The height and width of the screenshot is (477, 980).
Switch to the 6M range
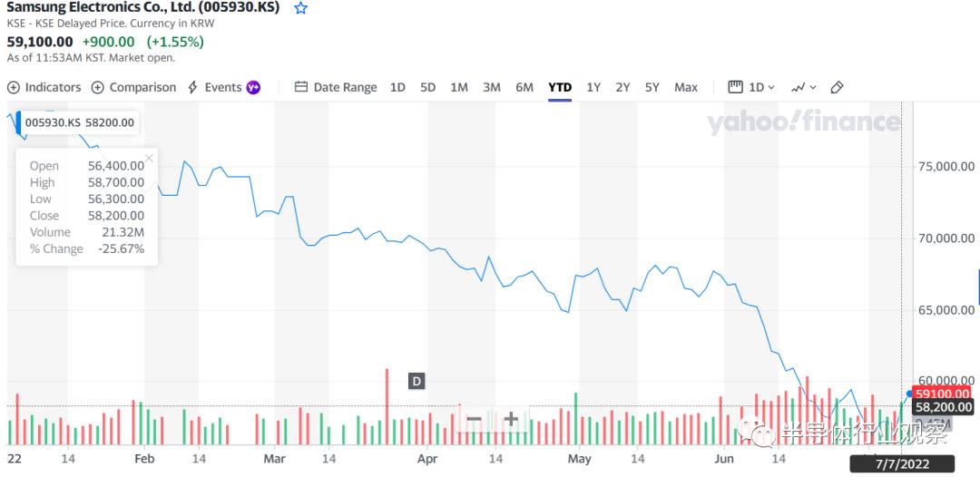(x=524, y=87)
